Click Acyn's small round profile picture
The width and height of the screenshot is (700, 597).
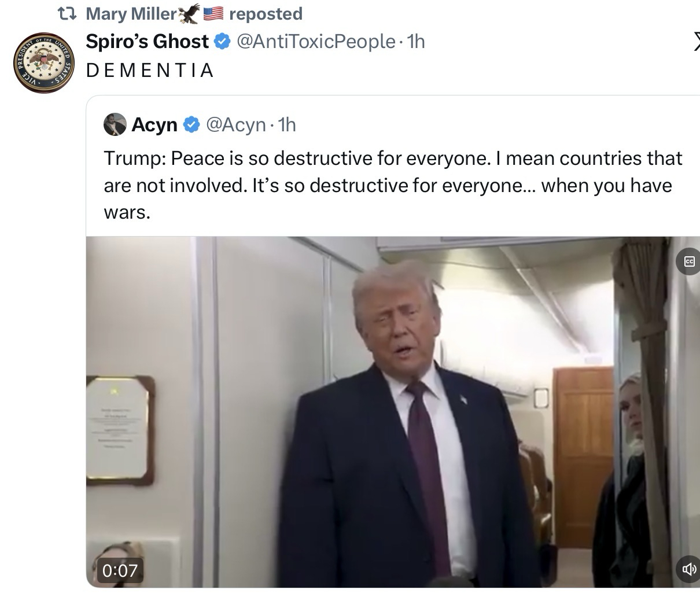pyautogui.click(x=115, y=124)
